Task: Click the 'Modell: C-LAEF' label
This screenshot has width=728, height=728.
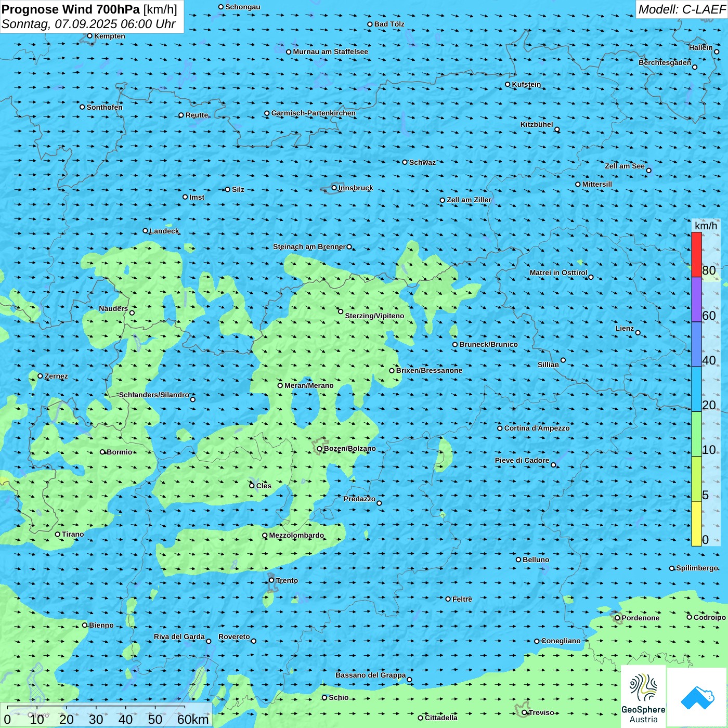Action: click(x=682, y=9)
